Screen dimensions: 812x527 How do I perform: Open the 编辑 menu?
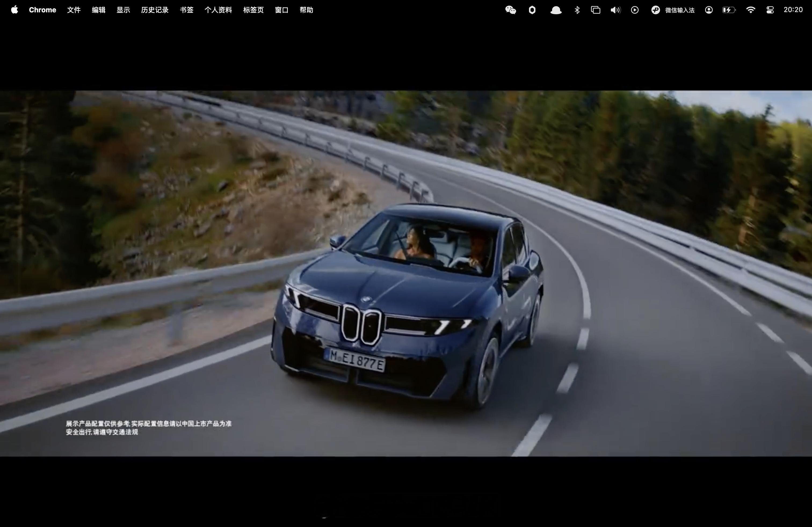(99, 10)
